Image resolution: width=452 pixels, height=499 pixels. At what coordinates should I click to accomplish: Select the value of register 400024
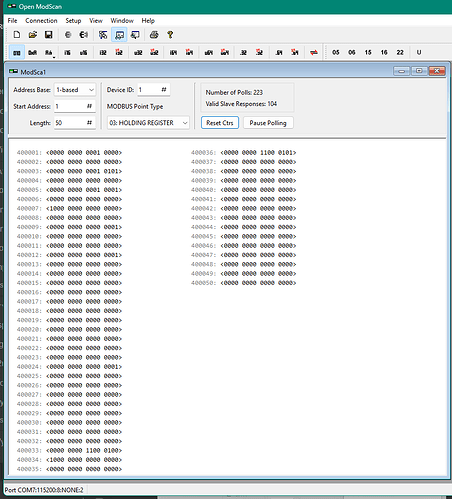[x=84, y=367]
